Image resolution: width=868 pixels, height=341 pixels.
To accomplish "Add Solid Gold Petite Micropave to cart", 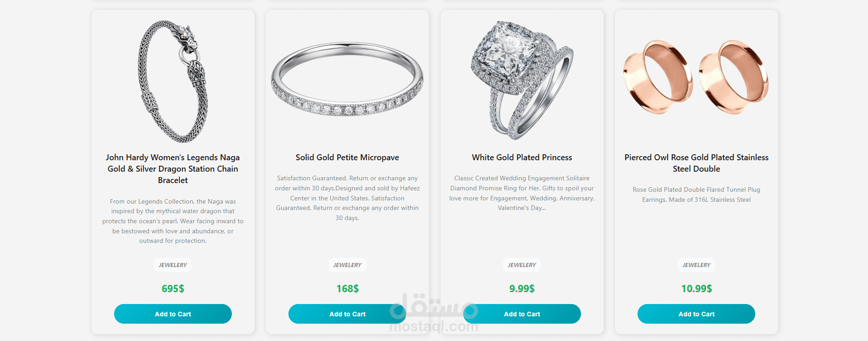I will pyautogui.click(x=347, y=314).
